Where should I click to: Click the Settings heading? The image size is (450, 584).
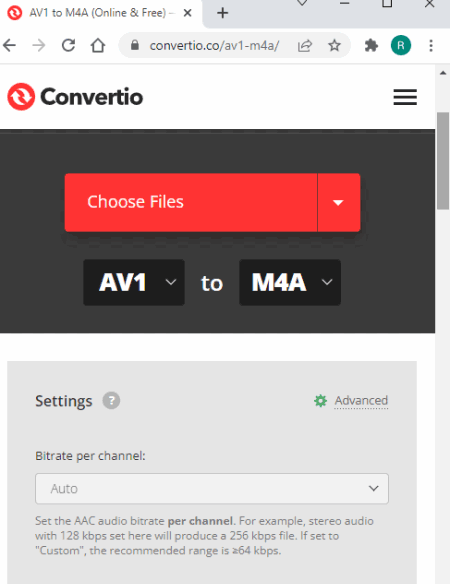pyautogui.click(x=64, y=401)
